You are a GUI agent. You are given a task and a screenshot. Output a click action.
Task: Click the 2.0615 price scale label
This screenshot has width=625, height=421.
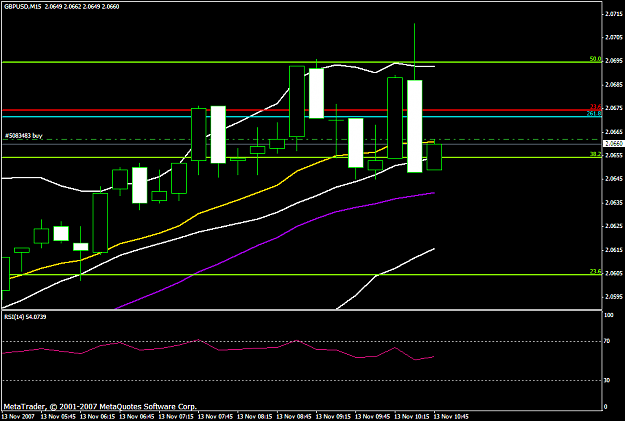613,250
